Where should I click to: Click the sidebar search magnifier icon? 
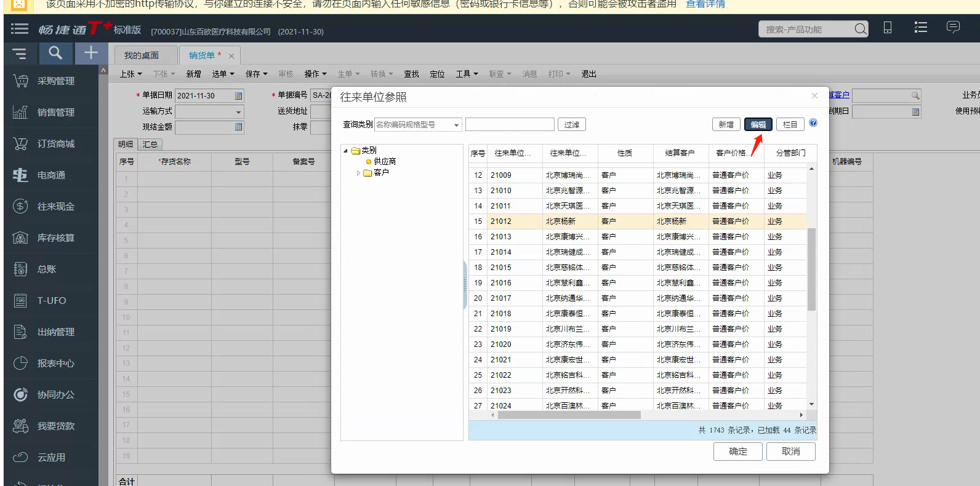click(55, 54)
